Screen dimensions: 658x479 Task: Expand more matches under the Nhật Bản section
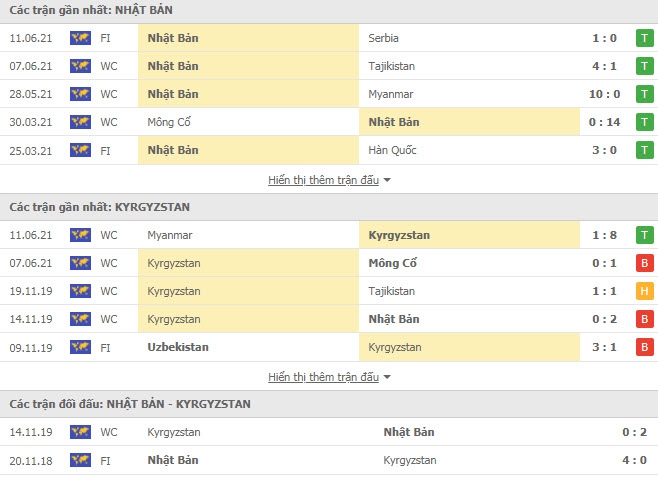click(324, 180)
